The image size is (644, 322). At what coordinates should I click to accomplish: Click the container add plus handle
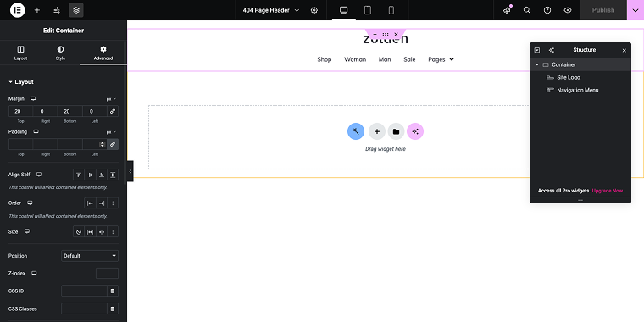(x=375, y=35)
